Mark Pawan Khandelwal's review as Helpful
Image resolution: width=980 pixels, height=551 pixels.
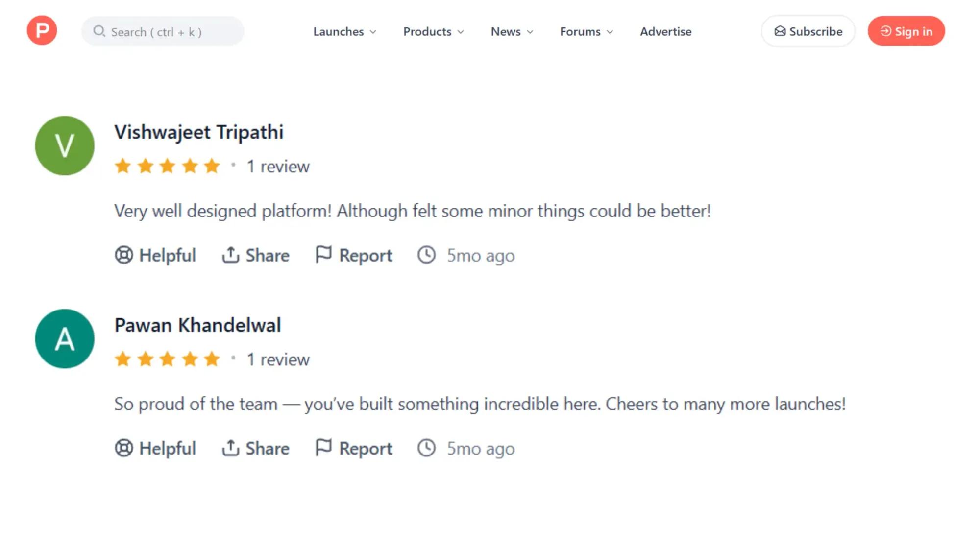pos(155,448)
